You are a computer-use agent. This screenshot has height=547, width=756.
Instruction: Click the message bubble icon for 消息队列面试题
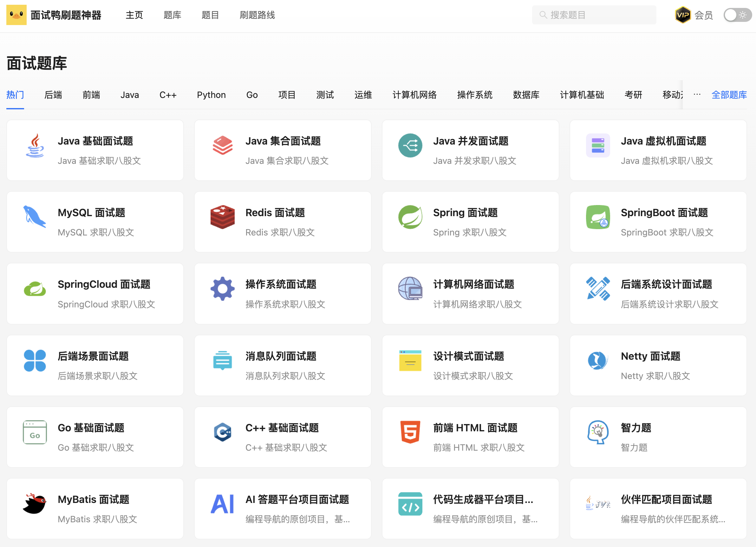tap(223, 361)
